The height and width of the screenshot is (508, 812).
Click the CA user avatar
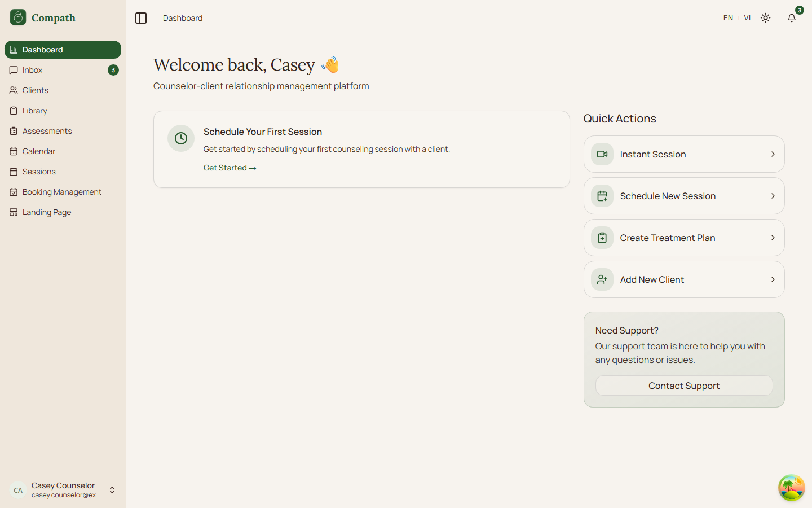tap(18, 490)
